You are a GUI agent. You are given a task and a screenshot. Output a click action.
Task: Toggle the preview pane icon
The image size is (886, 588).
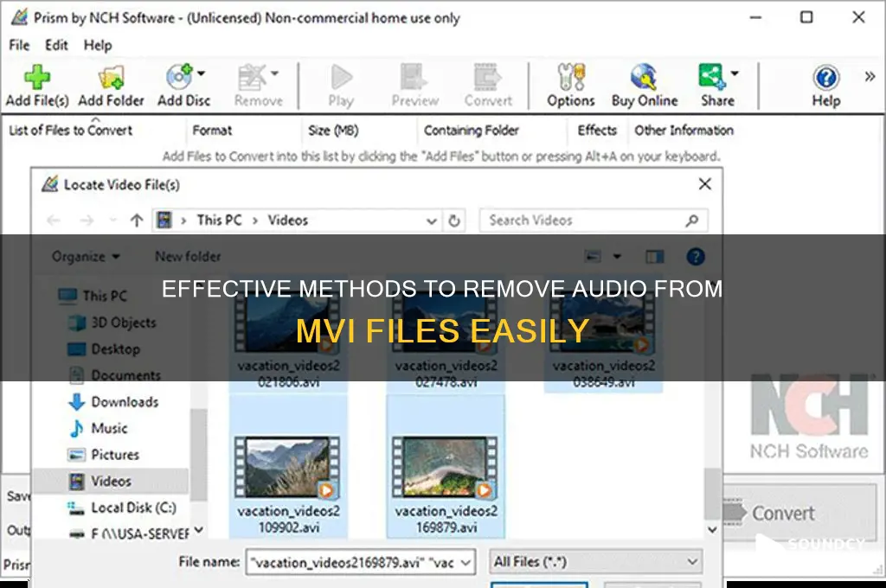tap(655, 257)
